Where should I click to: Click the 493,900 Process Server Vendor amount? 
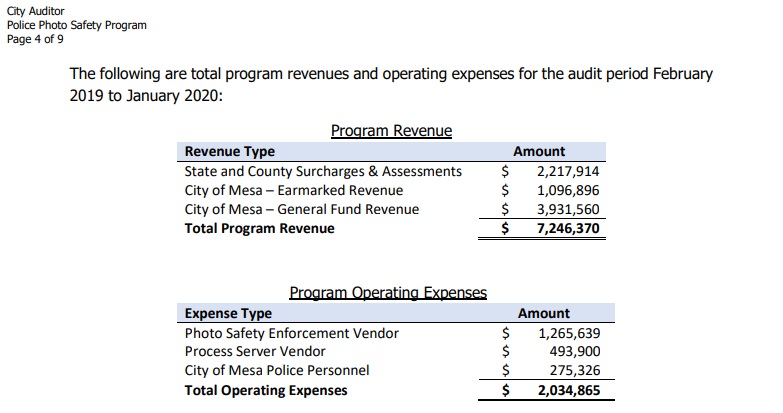tap(575, 352)
